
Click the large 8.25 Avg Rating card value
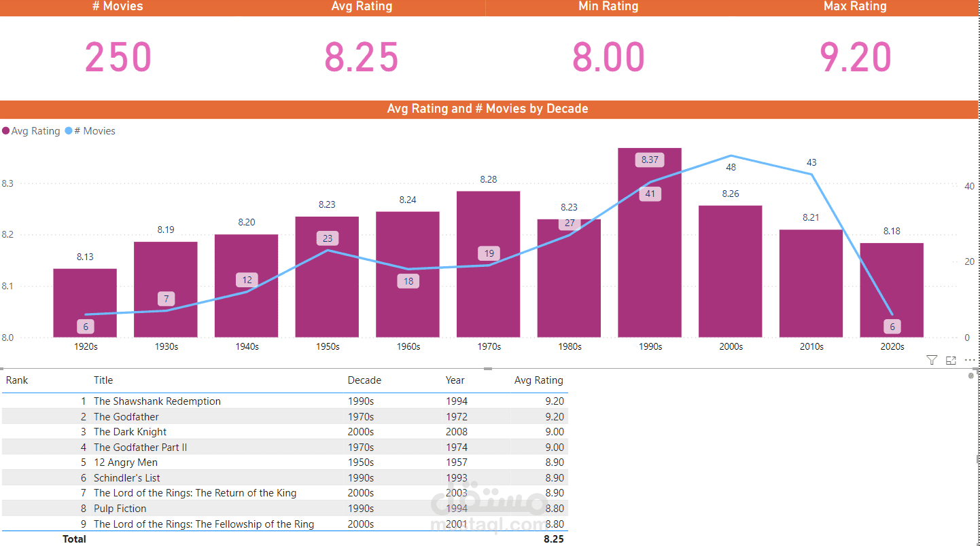[362, 58]
